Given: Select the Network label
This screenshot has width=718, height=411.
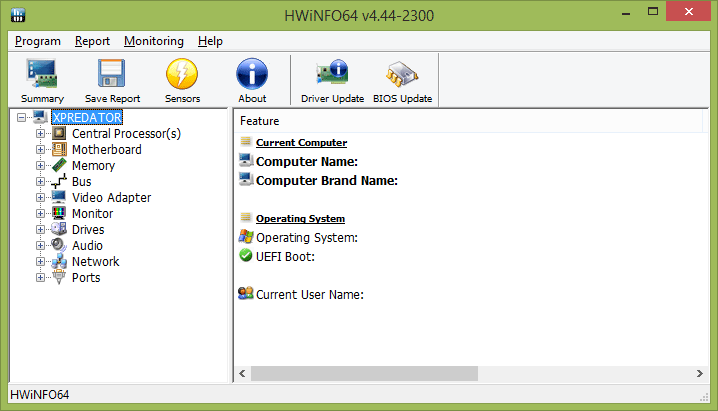Looking at the screenshot, I should click(x=95, y=262).
